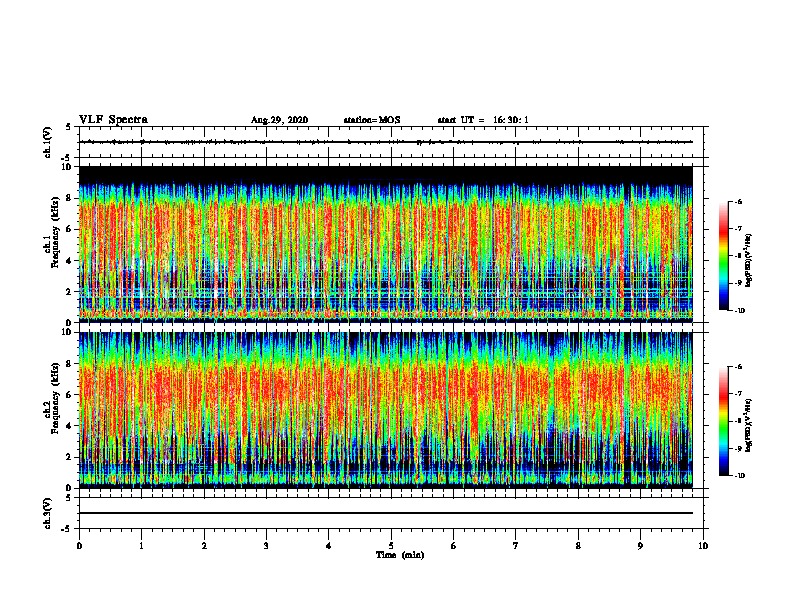The image size is (792, 612).
Task: Click the "4" tick on ch.2 frequency axis
Action: 68,426
